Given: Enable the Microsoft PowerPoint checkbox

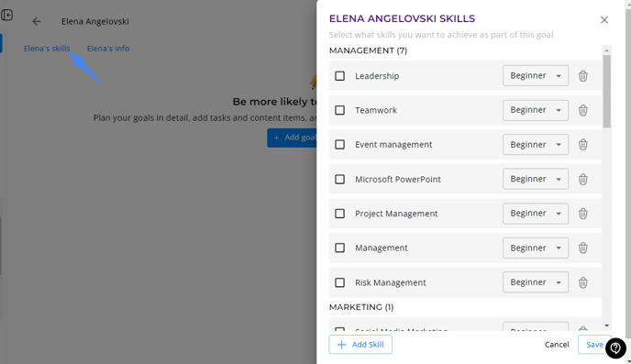Looking at the screenshot, I should point(339,179).
